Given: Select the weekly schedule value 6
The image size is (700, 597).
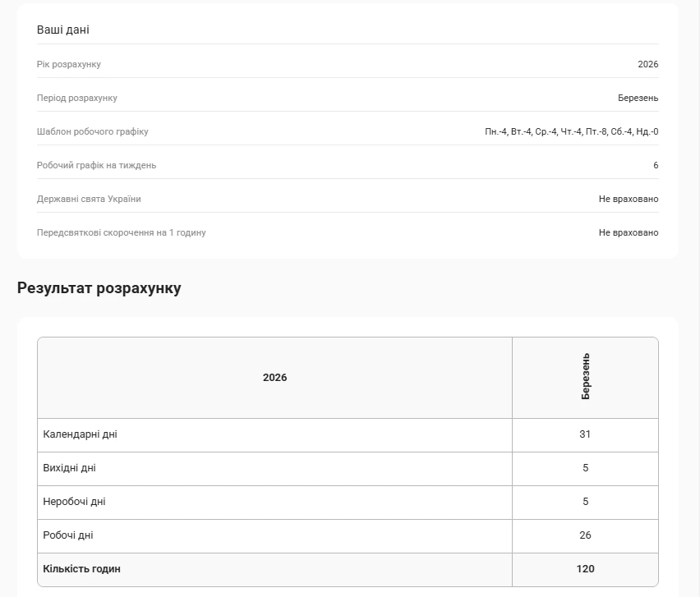Looking at the screenshot, I should click(656, 165).
